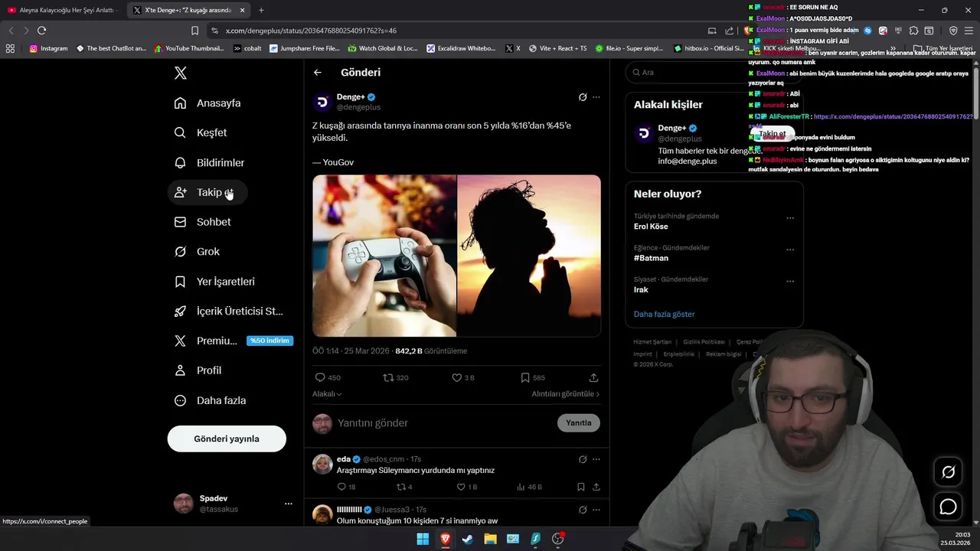The width and height of the screenshot is (980, 551).
Task: Open Denge+ profile avatar in the post
Action: pos(322,102)
